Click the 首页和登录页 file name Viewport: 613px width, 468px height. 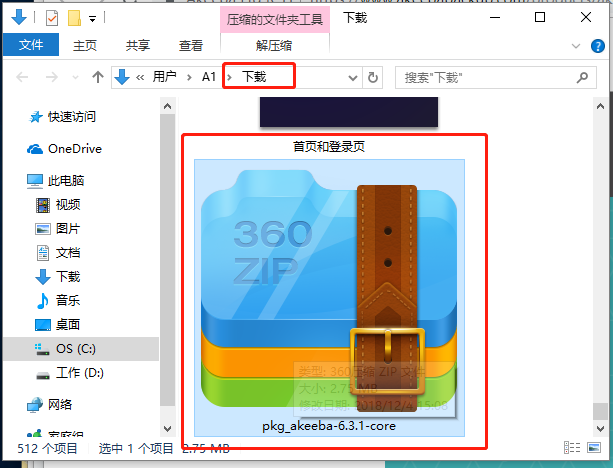click(x=329, y=147)
